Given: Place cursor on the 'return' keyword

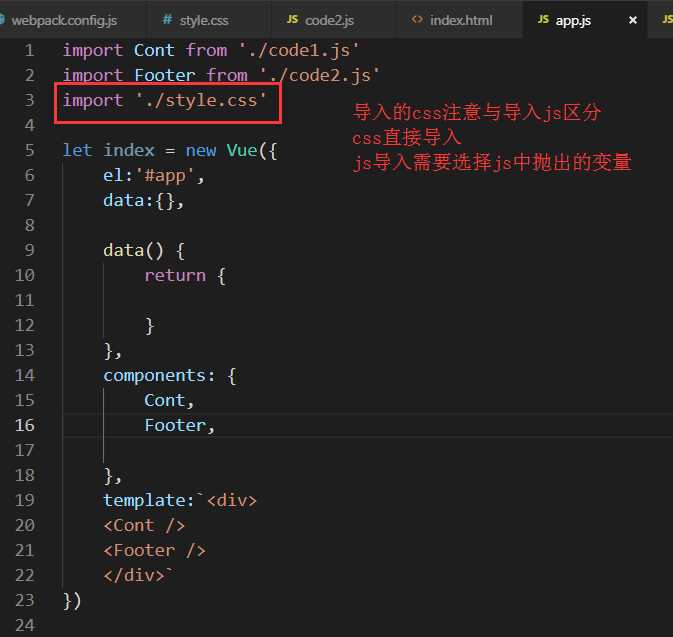Looking at the screenshot, I should (x=174, y=275).
